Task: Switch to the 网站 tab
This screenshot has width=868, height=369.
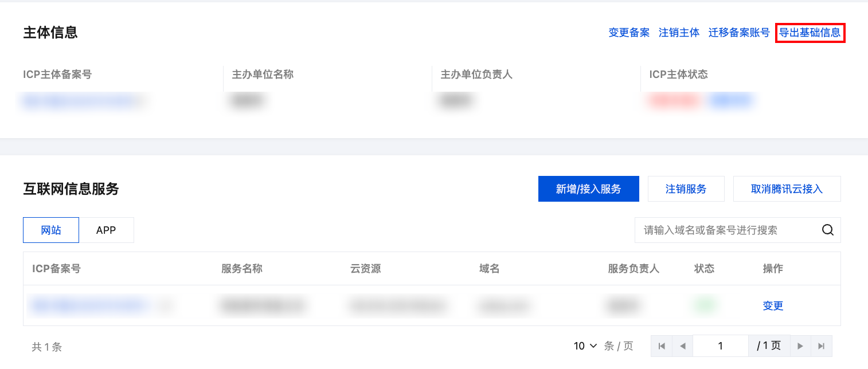Action: 51,230
